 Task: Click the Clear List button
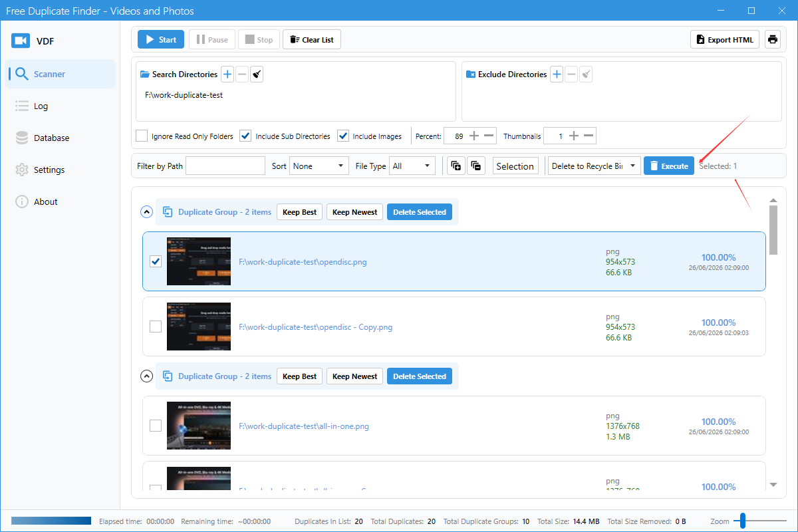(312, 39)
